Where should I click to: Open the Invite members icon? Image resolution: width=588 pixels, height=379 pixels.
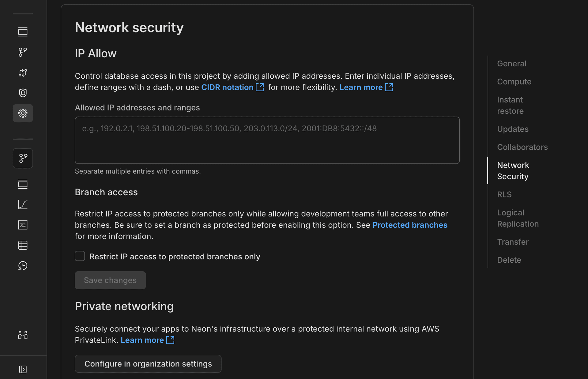(23, 335)
